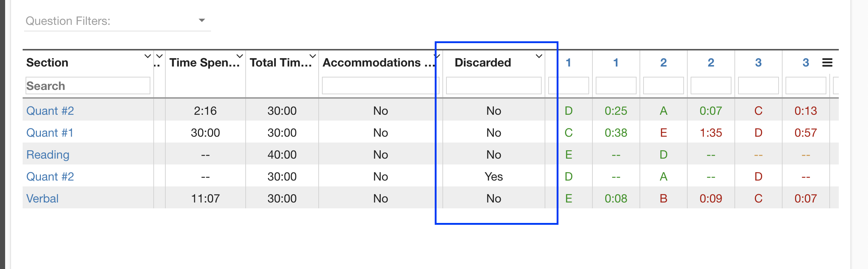Click the Accommodations column filter box

[x=380, y=86]
